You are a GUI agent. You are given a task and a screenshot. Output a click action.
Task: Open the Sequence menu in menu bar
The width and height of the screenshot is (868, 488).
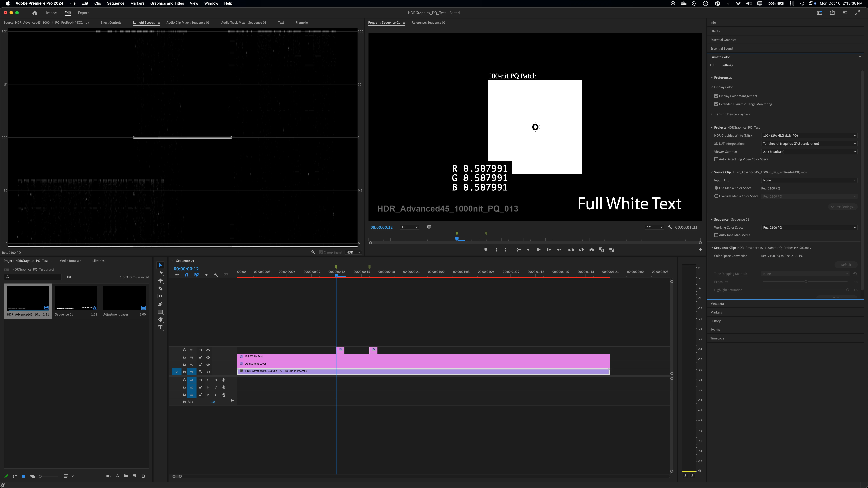click(115, 3)
